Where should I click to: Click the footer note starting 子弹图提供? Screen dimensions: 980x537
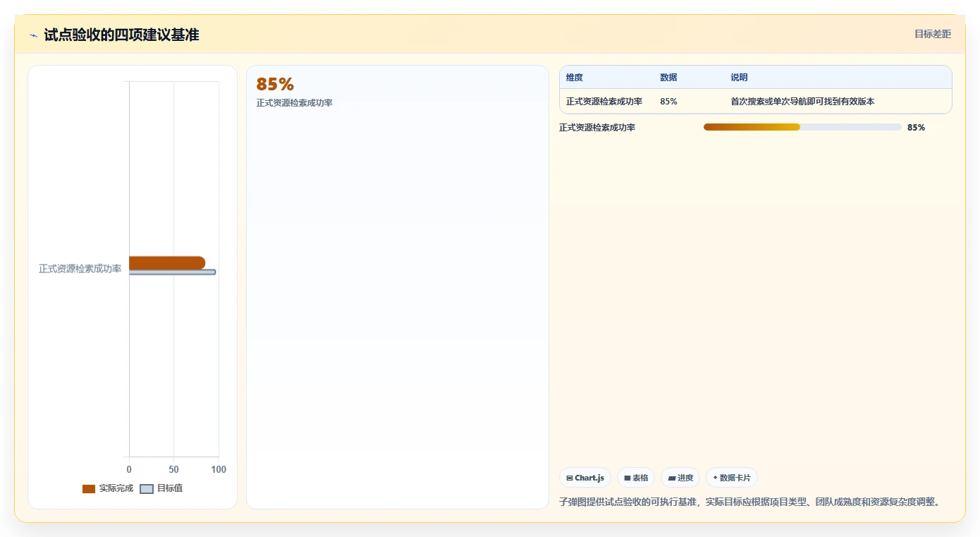pos(749,502)
